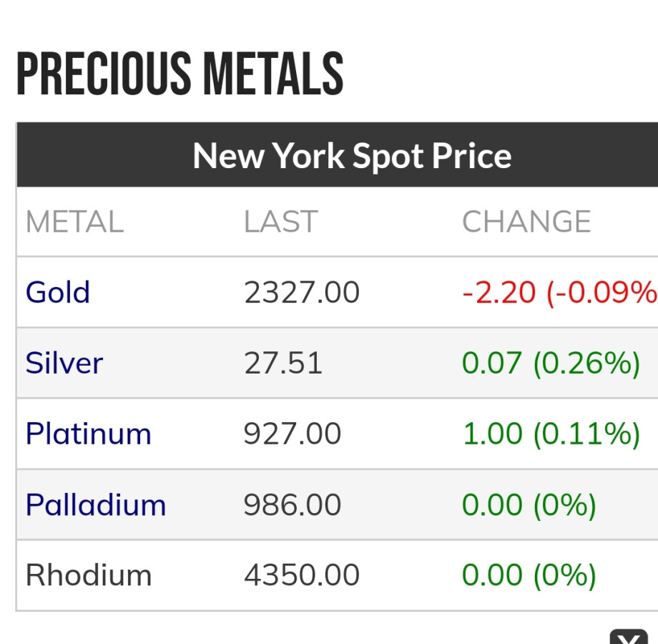
Task: Click Gold's red change value -2.20
Action: 499,293
